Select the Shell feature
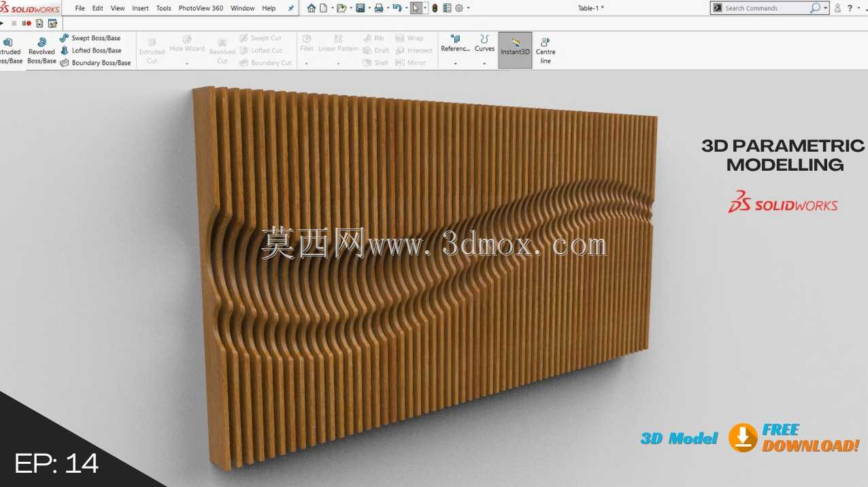The width and height of the screenshot is (868, 487). click(375, 63)
